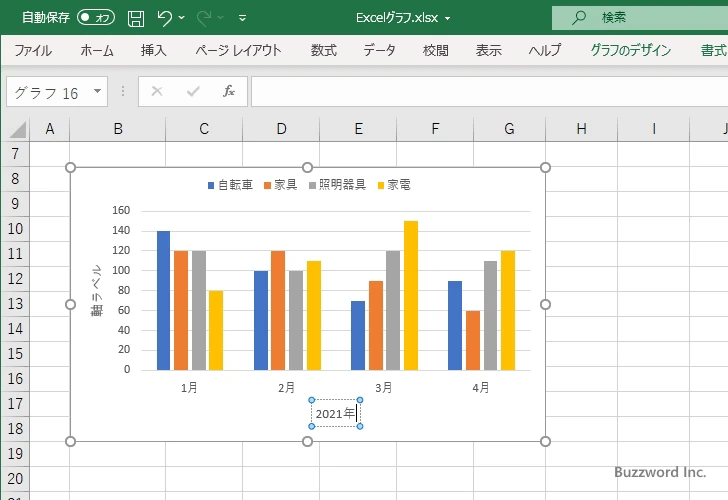
Task: Click the 家電 legend entry
Action: pos(394,185)
